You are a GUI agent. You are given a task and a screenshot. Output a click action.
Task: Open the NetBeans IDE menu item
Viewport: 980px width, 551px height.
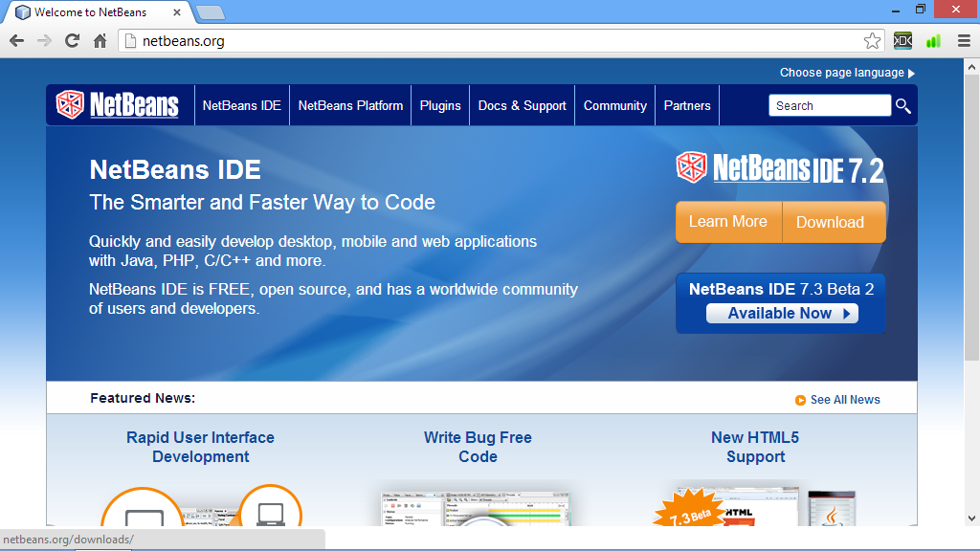tap(242, 105)
